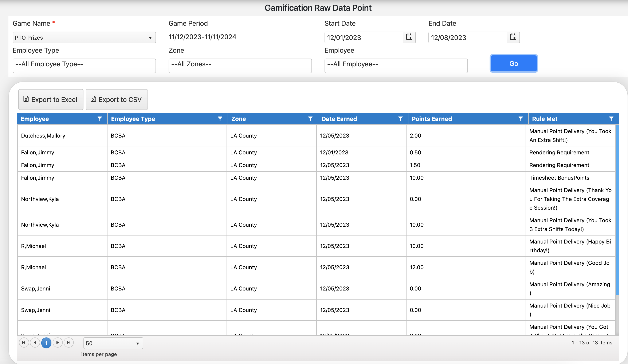Click the Employee Type column filter icon
The width and height of the screenshot is (628, 364).
coord(220,119)
